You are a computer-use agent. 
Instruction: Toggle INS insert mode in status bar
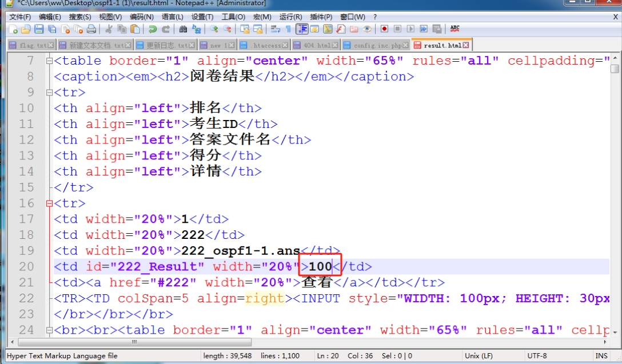pyautogui.click(x=601, y=355)
